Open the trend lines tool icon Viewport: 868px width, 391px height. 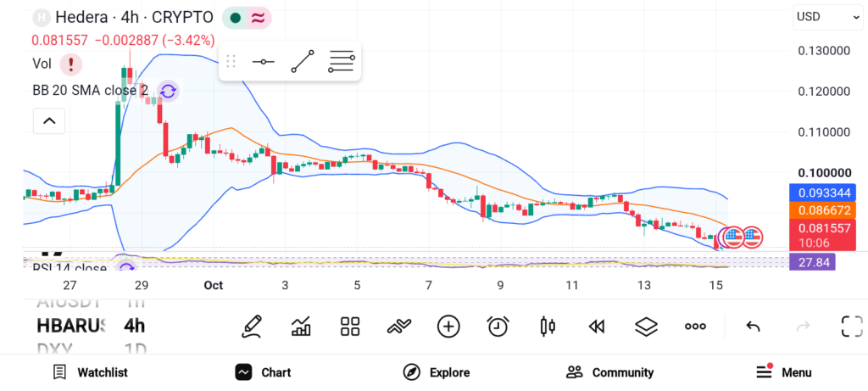(399, 327)
